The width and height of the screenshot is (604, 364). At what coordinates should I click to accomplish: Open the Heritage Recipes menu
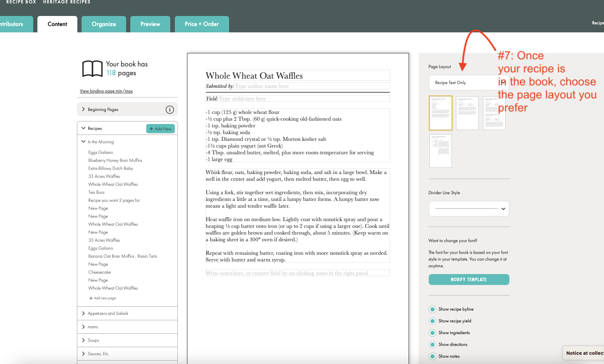[x=66, y=2]
